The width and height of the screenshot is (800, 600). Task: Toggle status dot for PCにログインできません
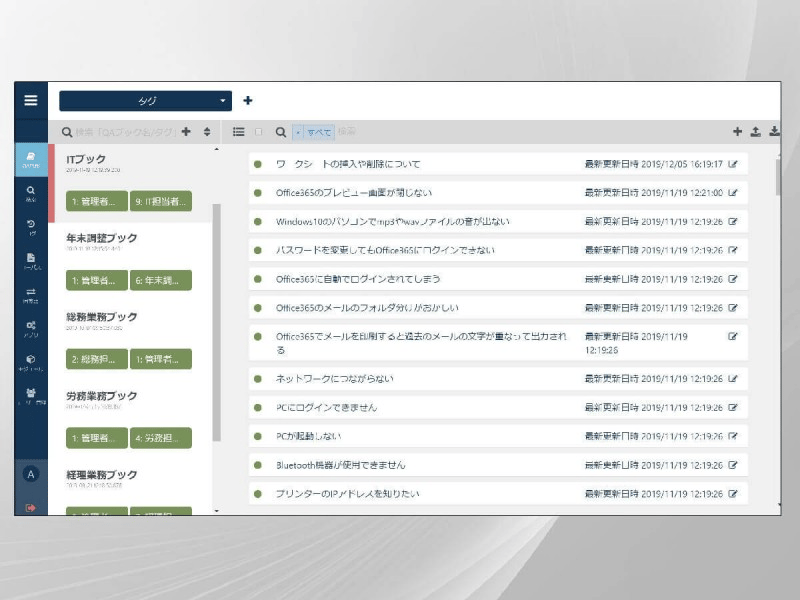[258, 408]
